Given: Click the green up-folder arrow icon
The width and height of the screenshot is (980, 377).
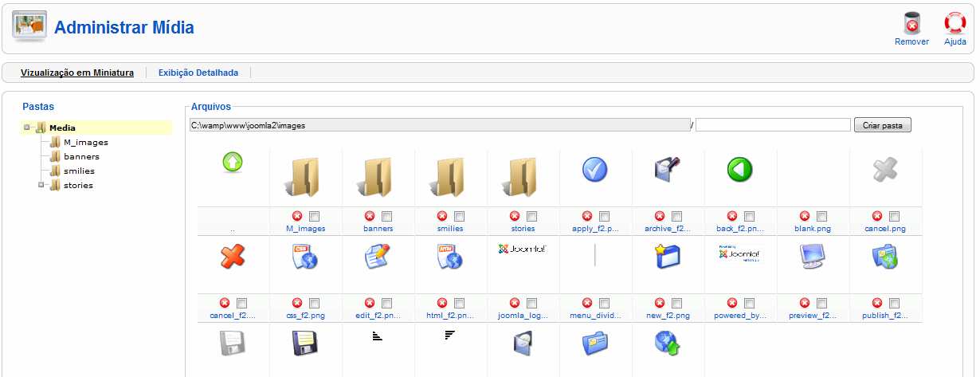Looking at the screenshot, I should [x=233, y=163].
